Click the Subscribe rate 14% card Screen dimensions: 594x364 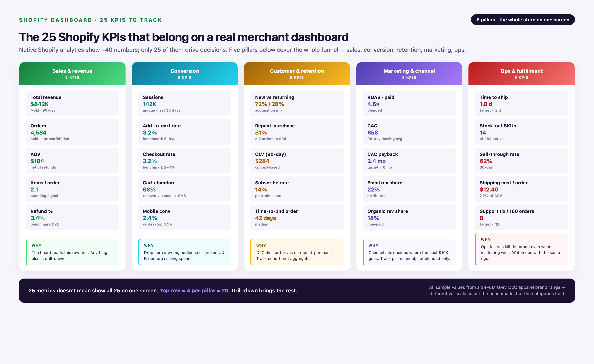(297, 189)
